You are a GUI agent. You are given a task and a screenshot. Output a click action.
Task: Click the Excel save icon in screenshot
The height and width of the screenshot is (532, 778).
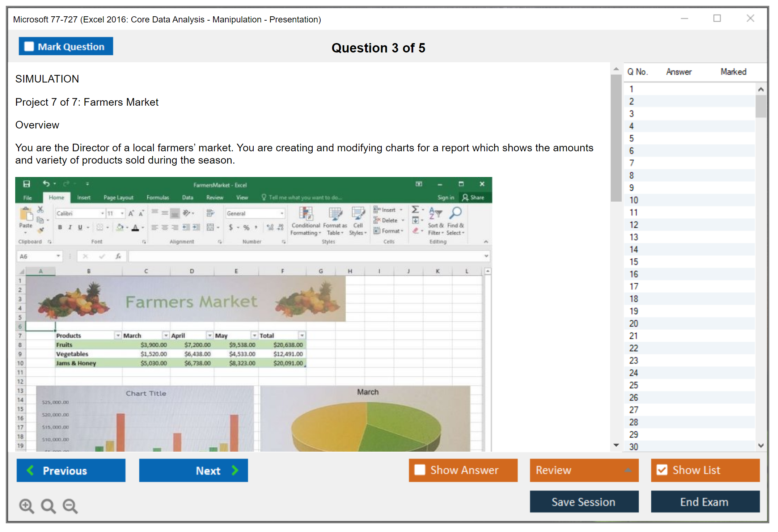pos(26,184)
